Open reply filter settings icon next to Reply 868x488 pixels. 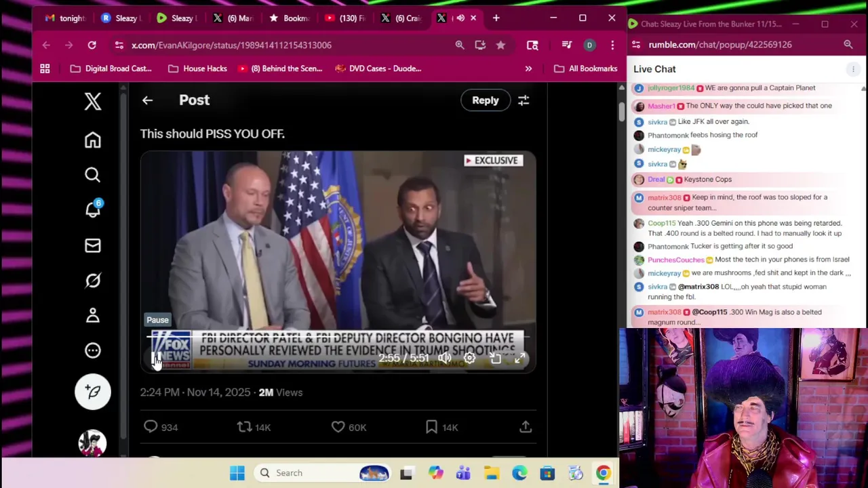point(524,100)
